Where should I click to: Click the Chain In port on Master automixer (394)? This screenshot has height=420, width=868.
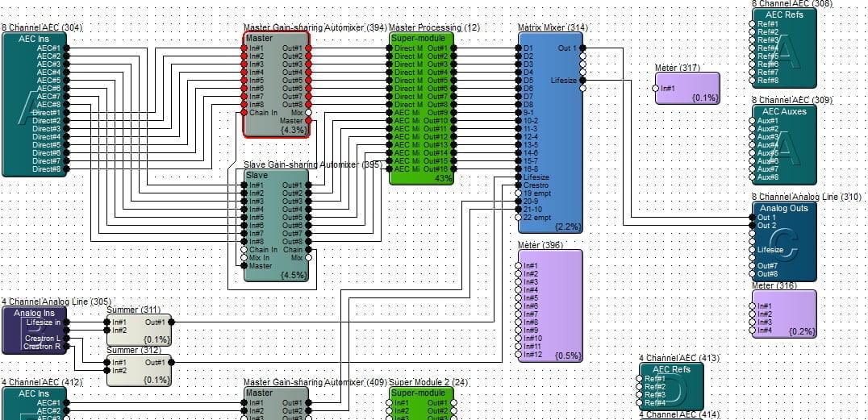(x=244, y=112)
